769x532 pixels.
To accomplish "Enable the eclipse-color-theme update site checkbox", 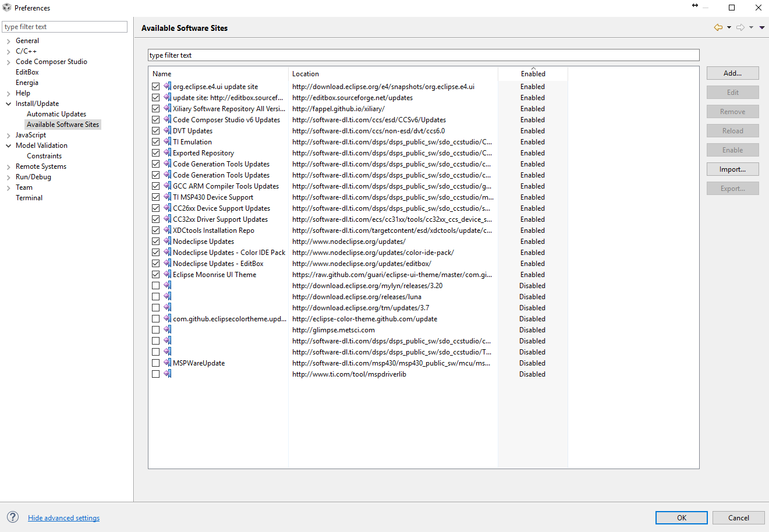I will (155, 318).
